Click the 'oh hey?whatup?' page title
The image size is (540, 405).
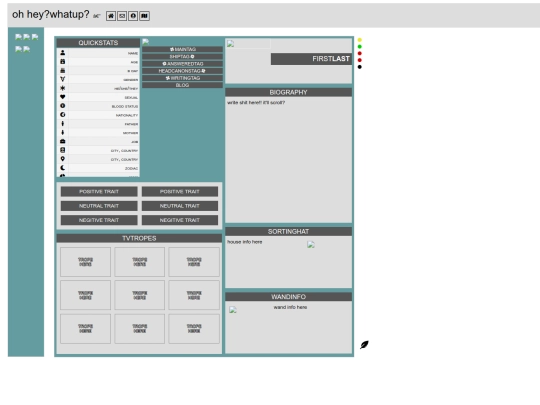coord(51,14)
